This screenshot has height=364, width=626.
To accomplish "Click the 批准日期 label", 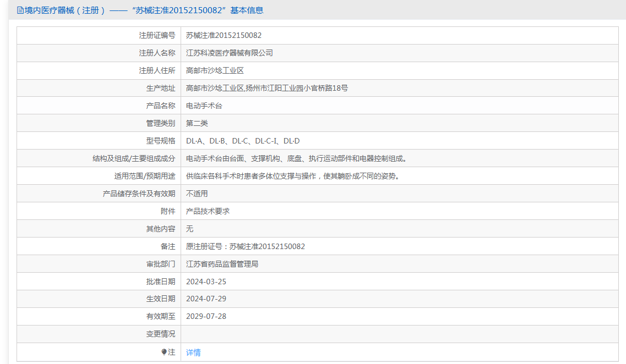I will [161, 282].
